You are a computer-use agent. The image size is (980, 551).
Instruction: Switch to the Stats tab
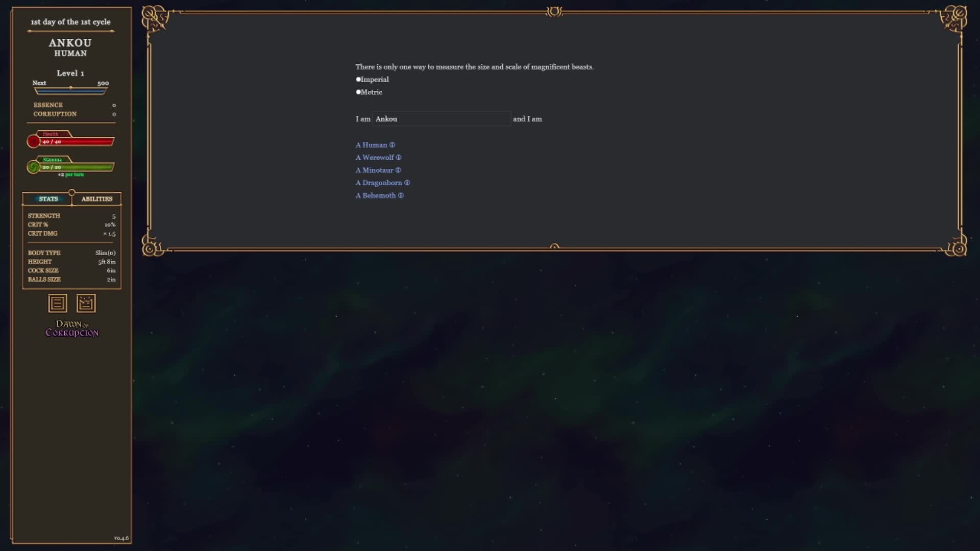pos(48,199)
